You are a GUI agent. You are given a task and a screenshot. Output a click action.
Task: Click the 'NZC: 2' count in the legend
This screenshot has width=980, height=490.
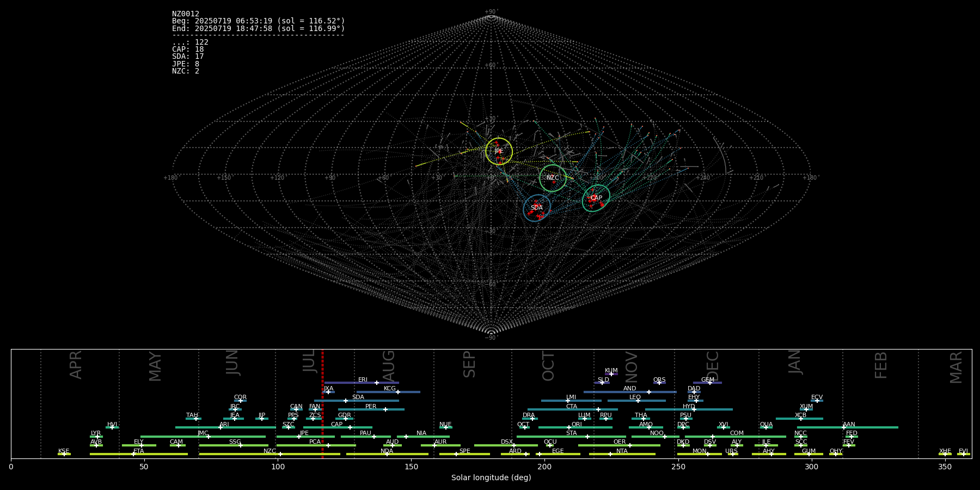coord(186,71)
